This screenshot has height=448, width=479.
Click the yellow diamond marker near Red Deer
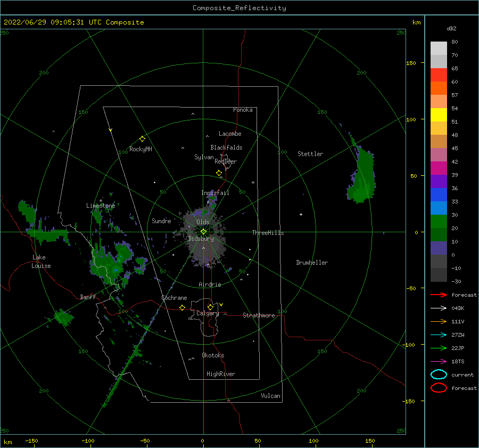tap(219, 173)
